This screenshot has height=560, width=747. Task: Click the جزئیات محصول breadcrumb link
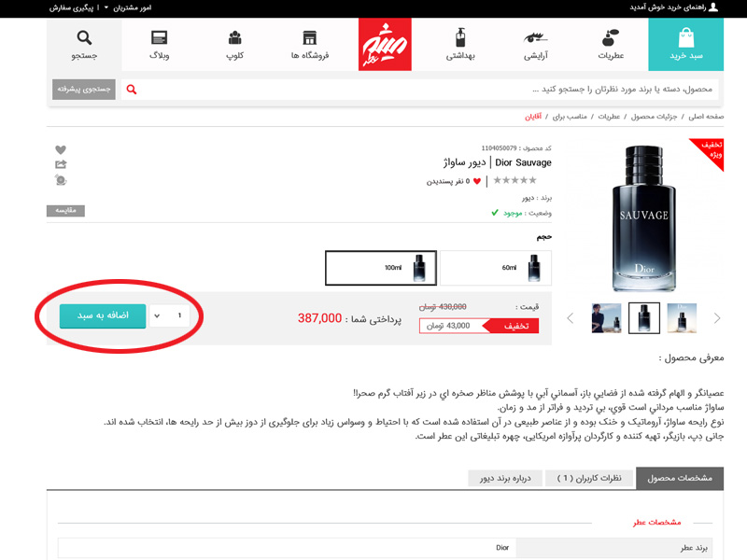655,117
